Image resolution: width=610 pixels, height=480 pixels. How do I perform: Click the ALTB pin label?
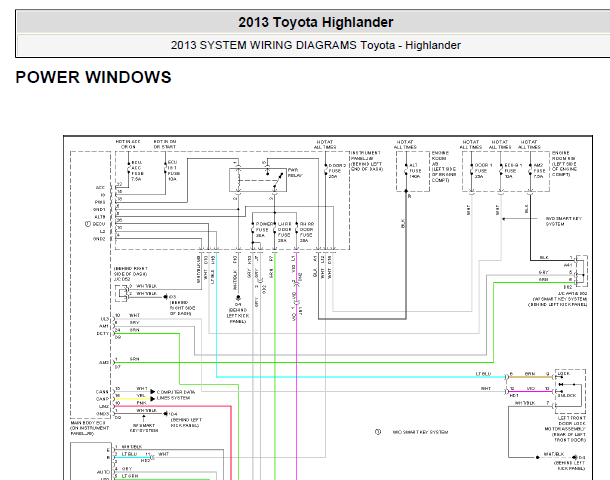[x=100, y=217]
